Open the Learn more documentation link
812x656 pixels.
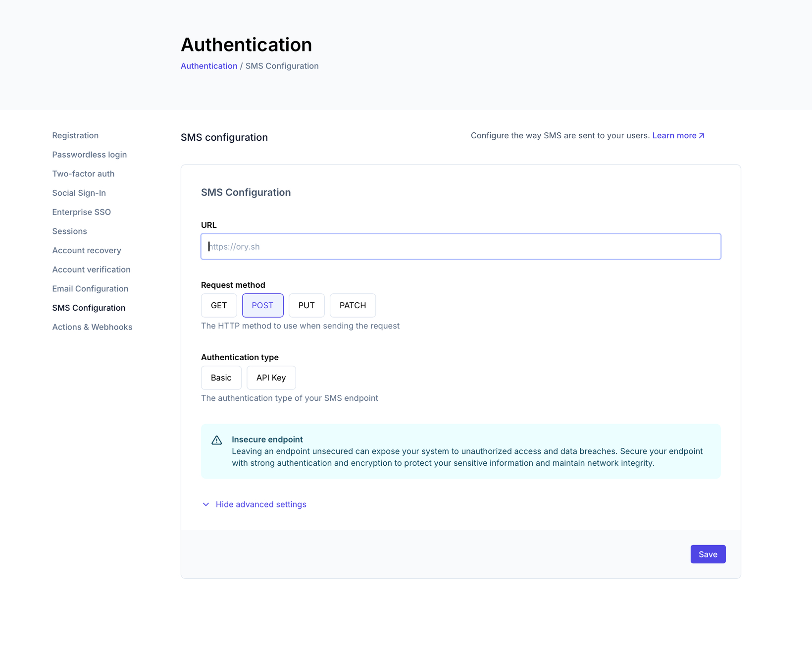click(x=678, y=136)
